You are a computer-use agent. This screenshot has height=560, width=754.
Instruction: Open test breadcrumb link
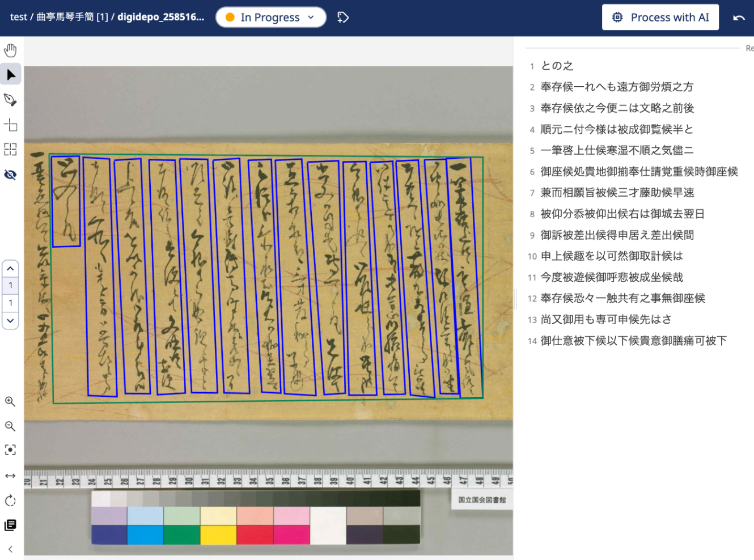click(x=18, y=17)
